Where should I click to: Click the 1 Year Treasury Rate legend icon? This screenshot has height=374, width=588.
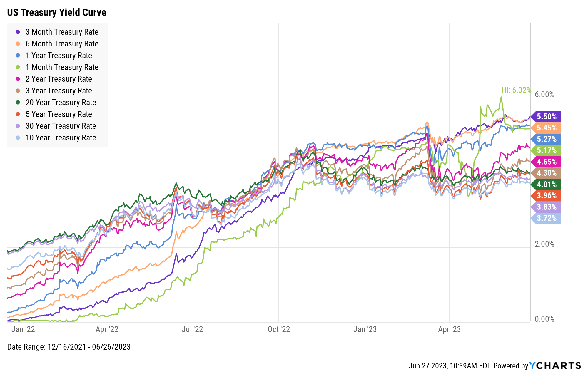pyautogui.click(x=17, y=47)
